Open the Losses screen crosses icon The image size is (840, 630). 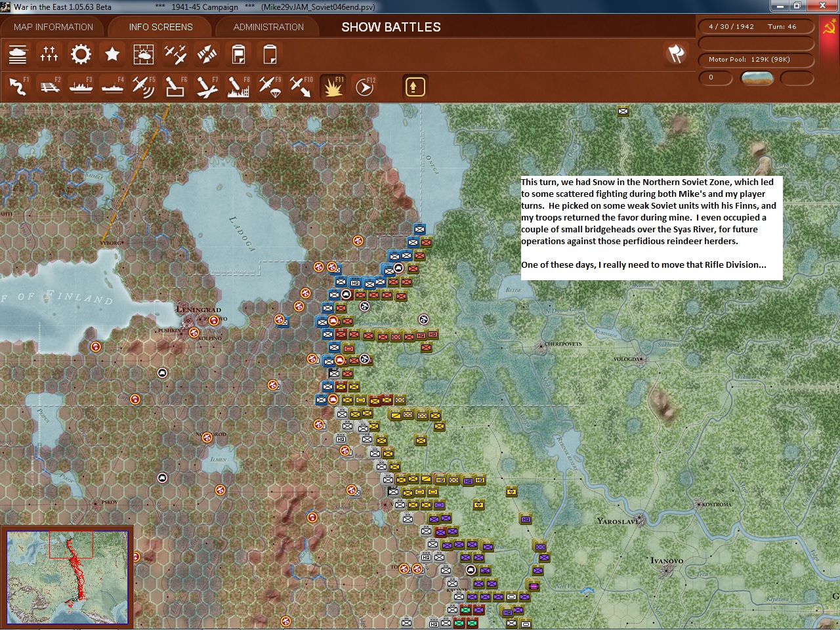click(x=49, y=54)
